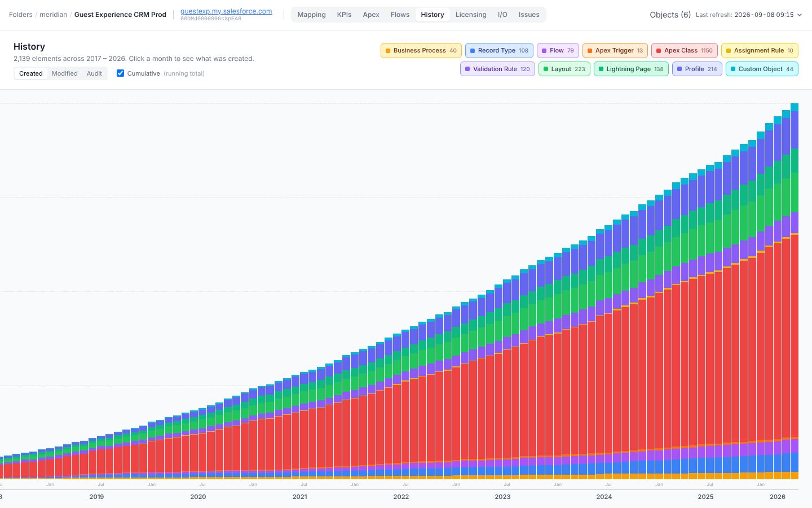Click the 2022 year label on axis
This screenshot has height=508, width=812.
[401, 497]
